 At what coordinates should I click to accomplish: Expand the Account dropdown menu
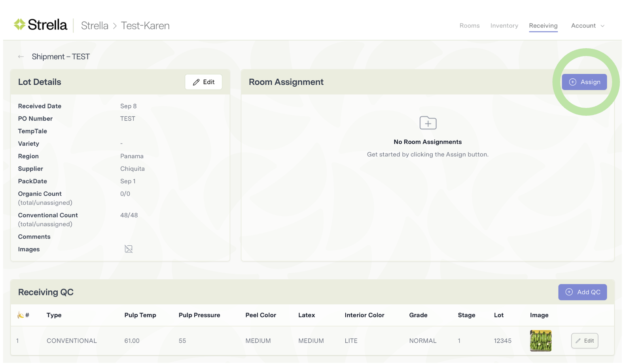(x=583, y=26)
